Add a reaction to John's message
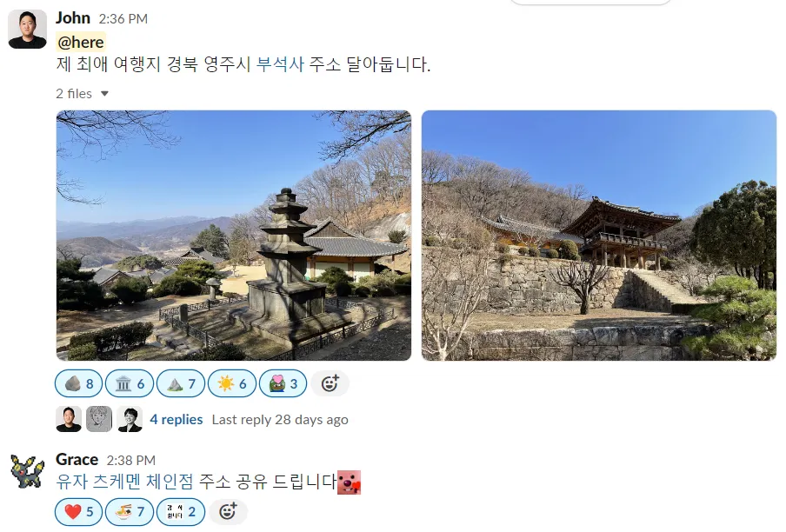786x532 pixels. 330,383
